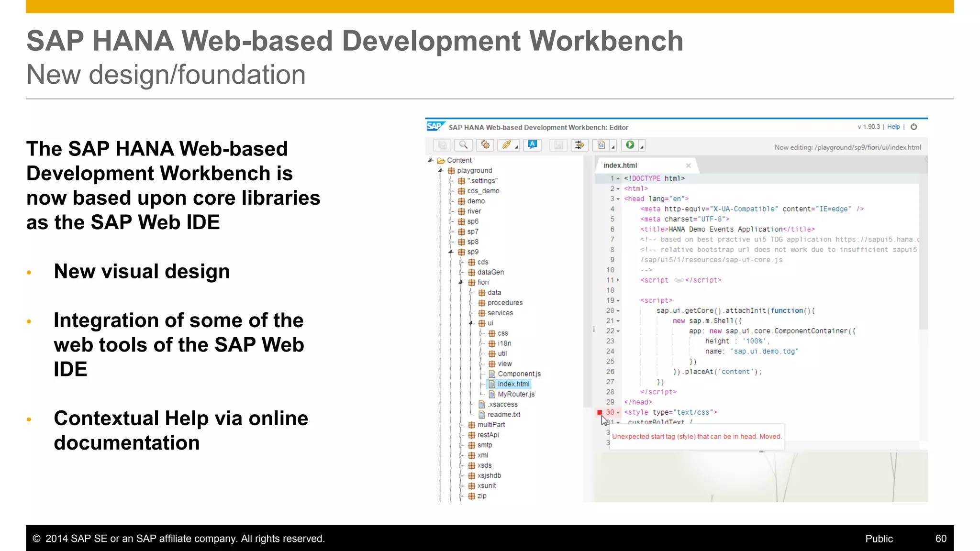Click the Save disk icon

pyautogui.click(x=558, y=145)
